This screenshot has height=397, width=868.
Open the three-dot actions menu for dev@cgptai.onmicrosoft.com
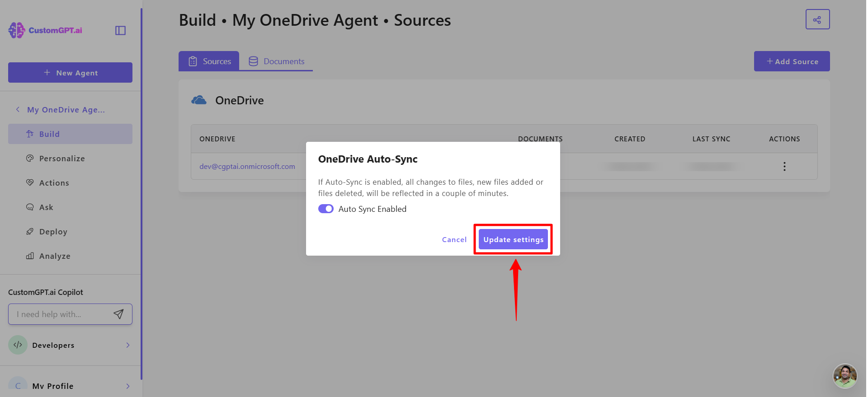pyautogui.click(x=784, y=166)
